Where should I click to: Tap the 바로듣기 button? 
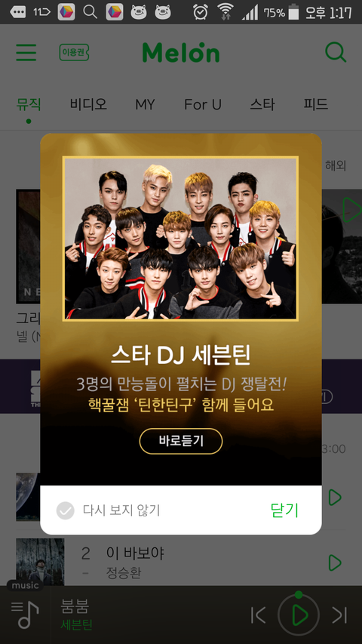(181, 441)
